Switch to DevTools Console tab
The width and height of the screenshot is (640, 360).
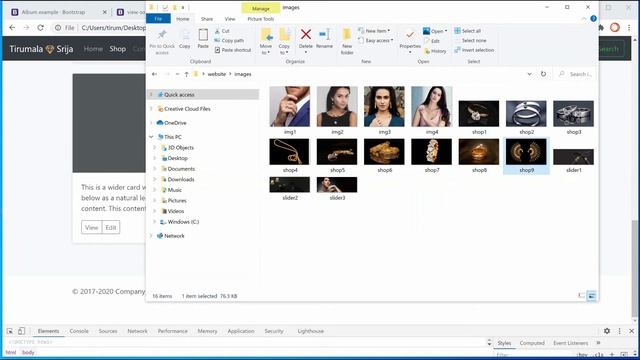click(79, 331)
